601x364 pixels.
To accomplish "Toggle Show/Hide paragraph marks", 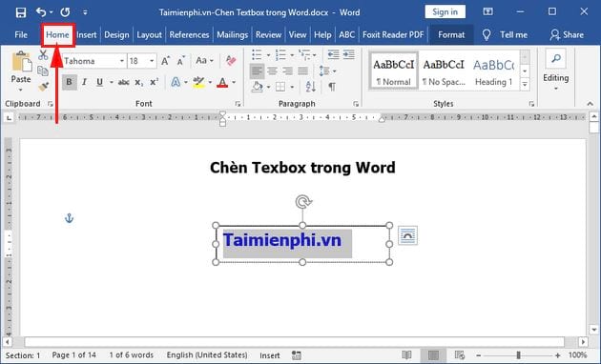I will point(332,87).
